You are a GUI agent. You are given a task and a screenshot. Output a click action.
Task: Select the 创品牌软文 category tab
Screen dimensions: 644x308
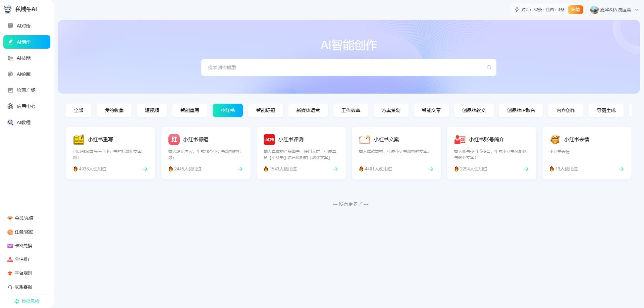point(474,110)
